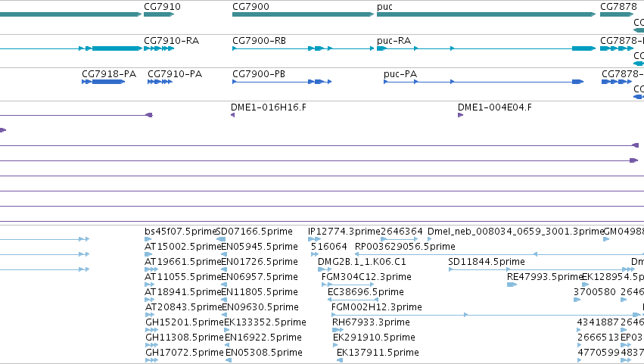The width and height of the screenshot is (644, 364).
Task: Select transcript CG7910-RA
Action: coord(171,41)
